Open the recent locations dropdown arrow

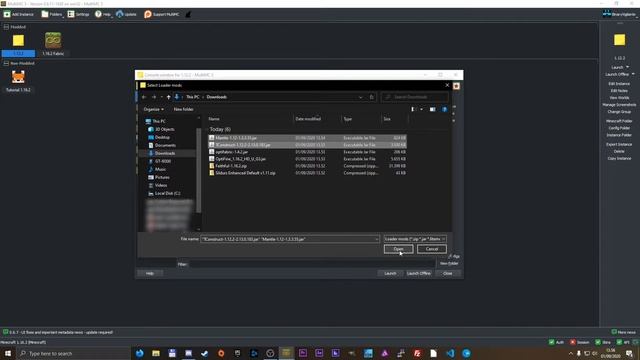(x=162, y=97)
